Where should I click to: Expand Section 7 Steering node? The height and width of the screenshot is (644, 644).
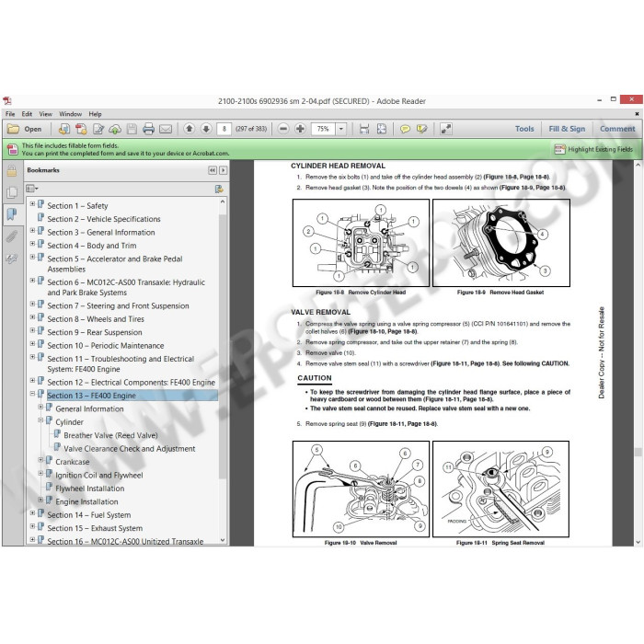point(32,304)
